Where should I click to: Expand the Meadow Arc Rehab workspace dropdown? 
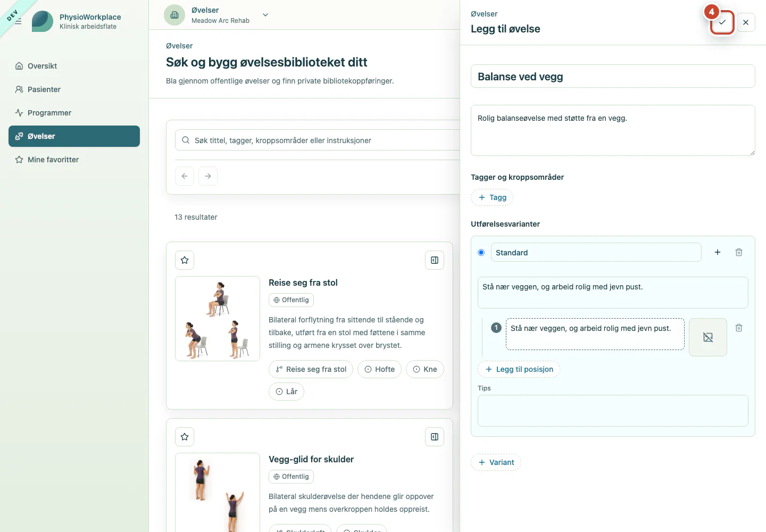[x=265, y=15]
